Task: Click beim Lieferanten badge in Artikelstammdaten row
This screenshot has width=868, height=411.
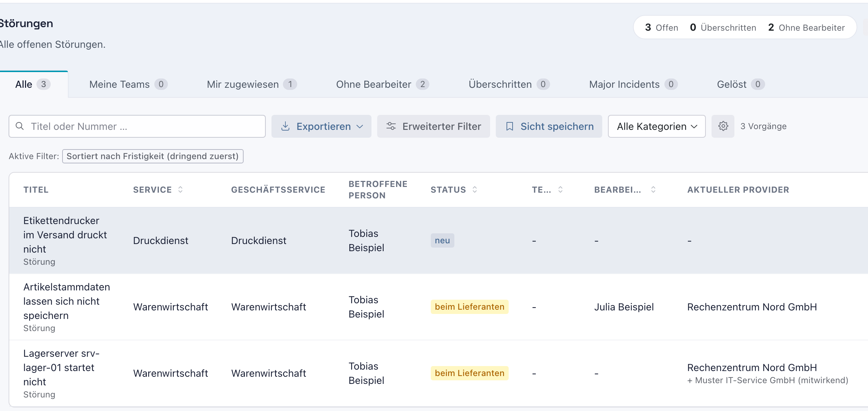Action: click(x=469, y=307)
